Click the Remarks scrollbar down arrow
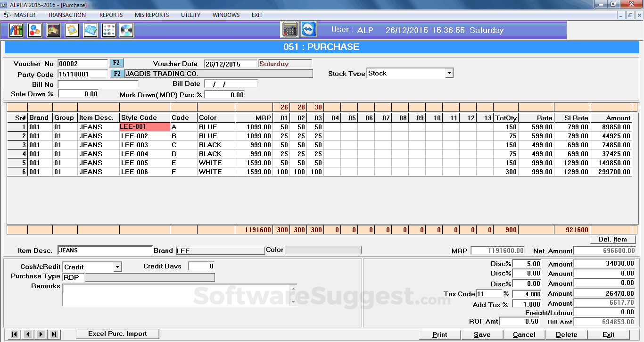This screenshot has width=644, height=342. click(x=294, y=302)
